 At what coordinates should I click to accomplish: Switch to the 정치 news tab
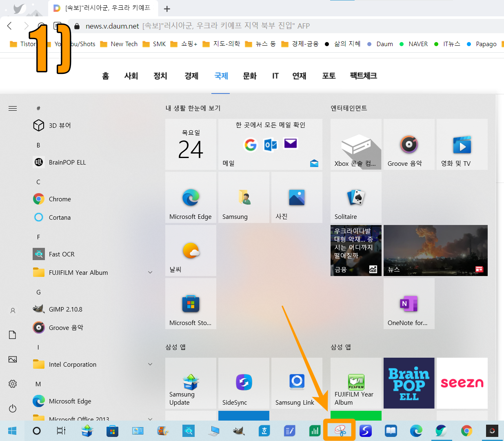tap(160, 76)
